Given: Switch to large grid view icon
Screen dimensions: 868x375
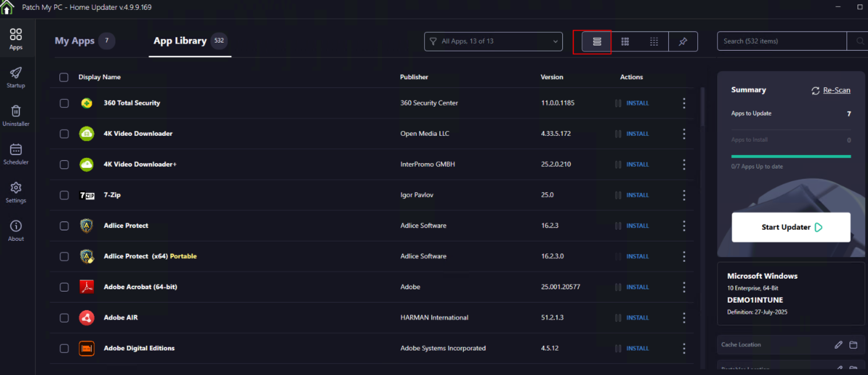Looking at the screenshot, I should tap(625, 41).
